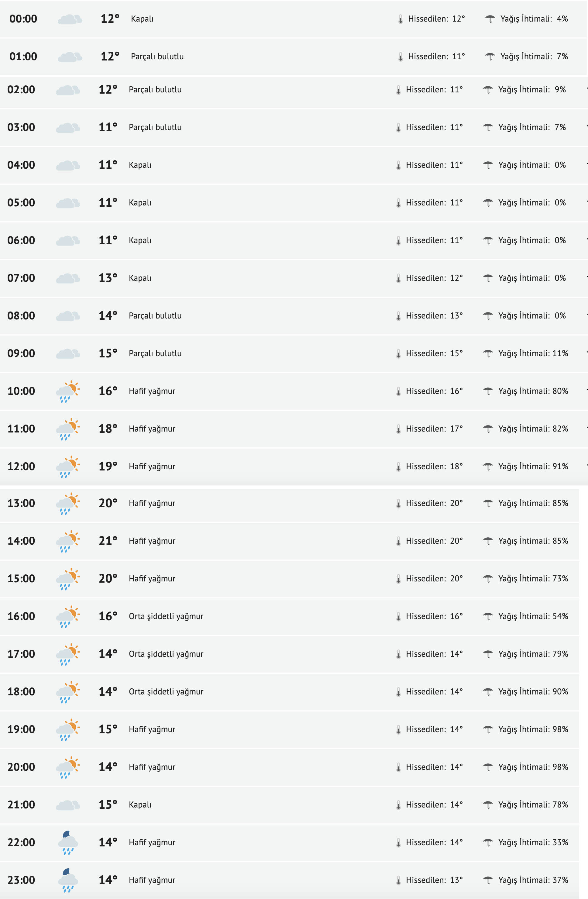
Task: Click the cloud icon in the 21:00 row
Action: tap(67, 805)
